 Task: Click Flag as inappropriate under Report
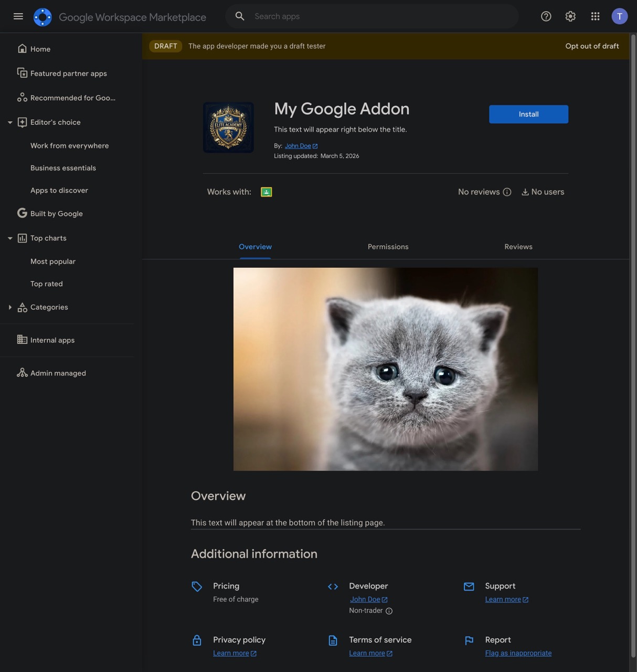pyautogui.click(x=518, y=652)
